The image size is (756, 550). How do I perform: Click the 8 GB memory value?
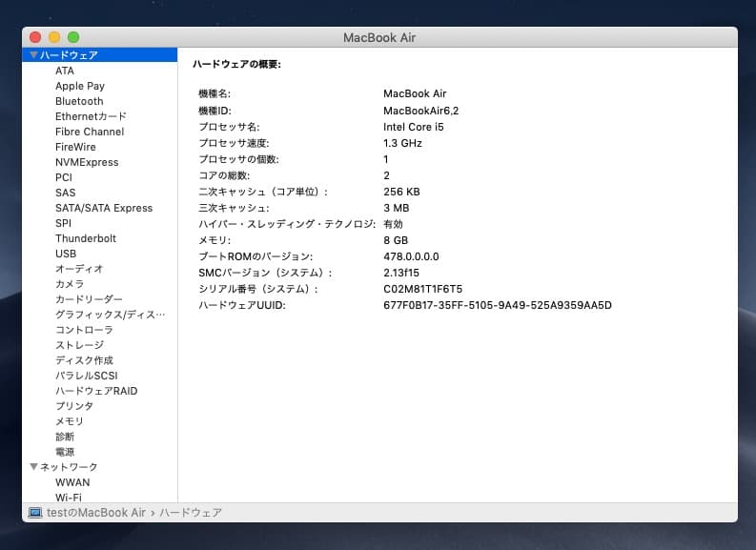pyautogui.click(x=396, y=240)
